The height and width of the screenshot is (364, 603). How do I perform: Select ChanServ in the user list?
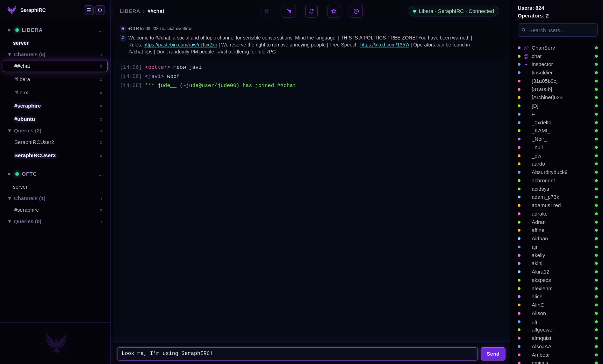point(558,48)
